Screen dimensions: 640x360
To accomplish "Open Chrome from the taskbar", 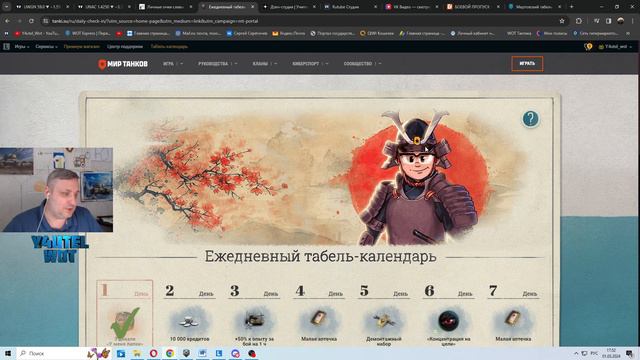I will (170, 353).
